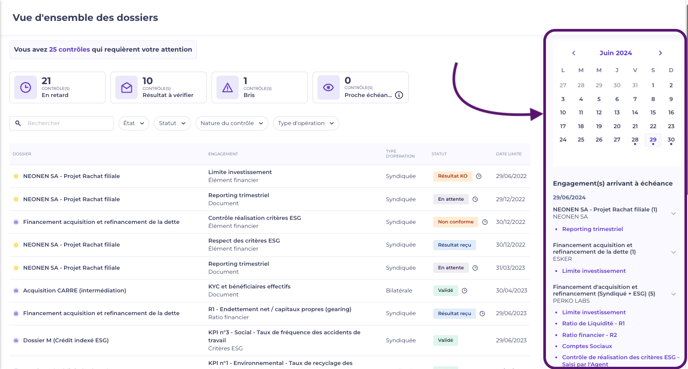Click Respect des critères ESG engagement
Image resolution: width=688 pixels, height=369 pixels.
coord(244,241)
